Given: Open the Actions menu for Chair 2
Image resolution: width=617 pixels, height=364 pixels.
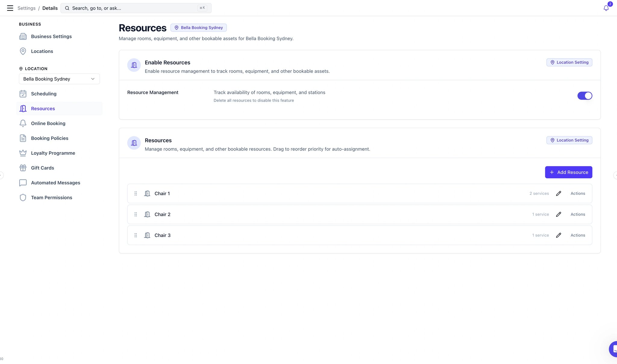Looking at the screenshot, I should pyautogui.click(x=578, y=214).
